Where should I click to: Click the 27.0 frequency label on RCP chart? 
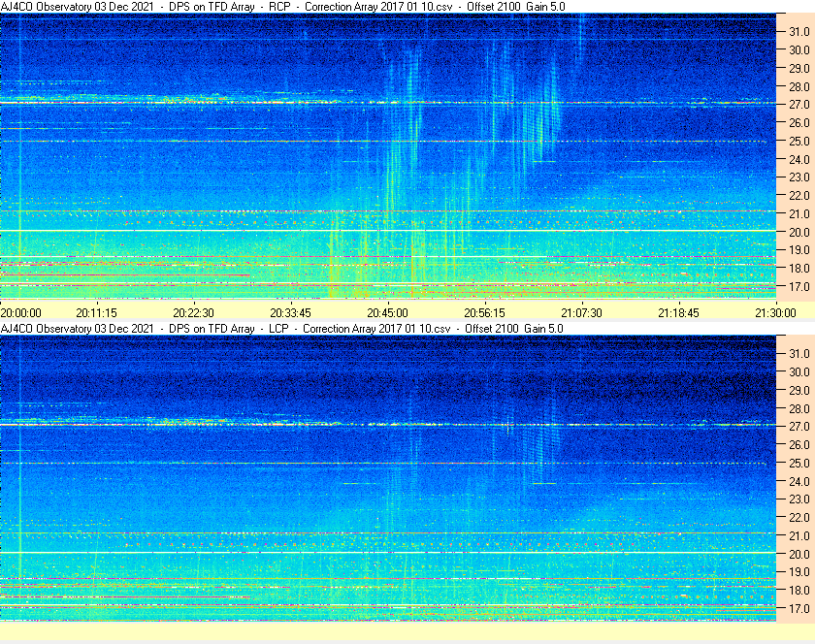coord(799,105)
